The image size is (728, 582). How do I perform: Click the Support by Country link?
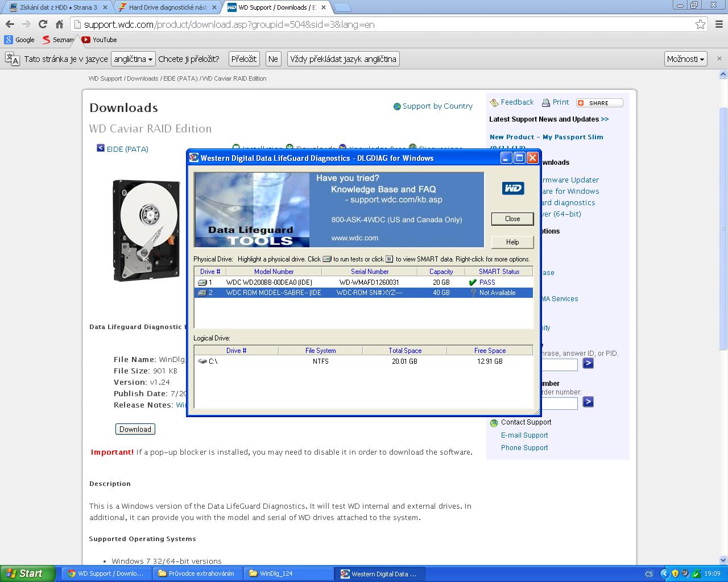coord(437,106)
